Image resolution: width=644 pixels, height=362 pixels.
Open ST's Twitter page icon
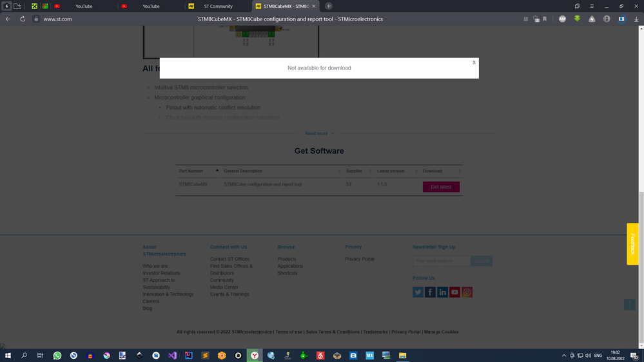(418, 292)
